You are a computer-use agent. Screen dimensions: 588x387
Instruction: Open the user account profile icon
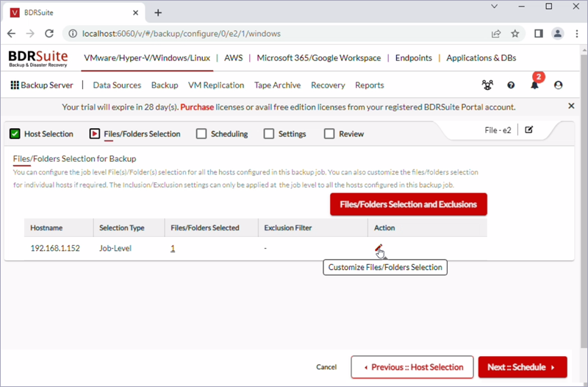pos(558,85)
